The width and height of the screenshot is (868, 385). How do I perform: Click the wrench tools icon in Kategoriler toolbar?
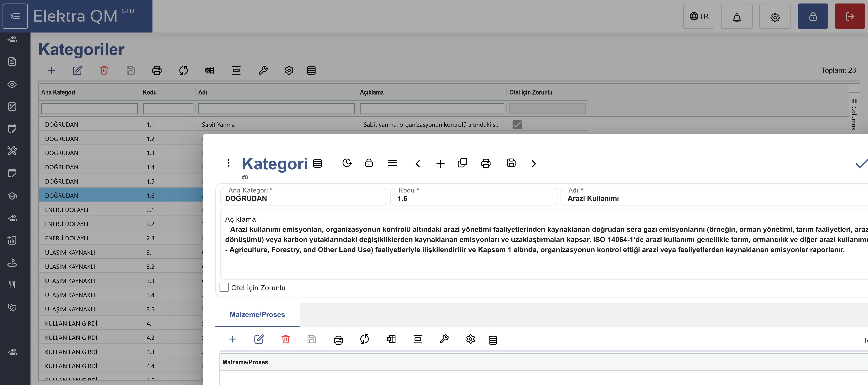263,70
